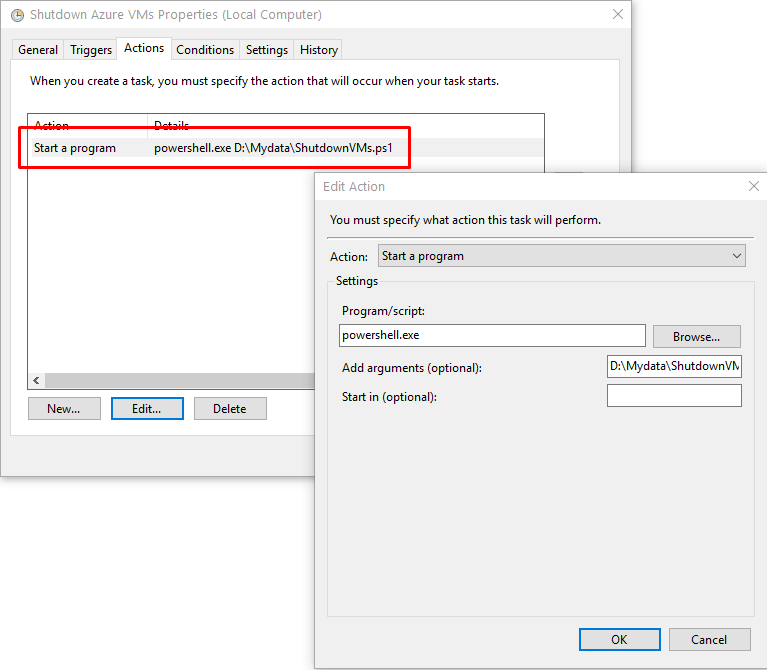Click the Start in (optional) input field

[674, 395]
